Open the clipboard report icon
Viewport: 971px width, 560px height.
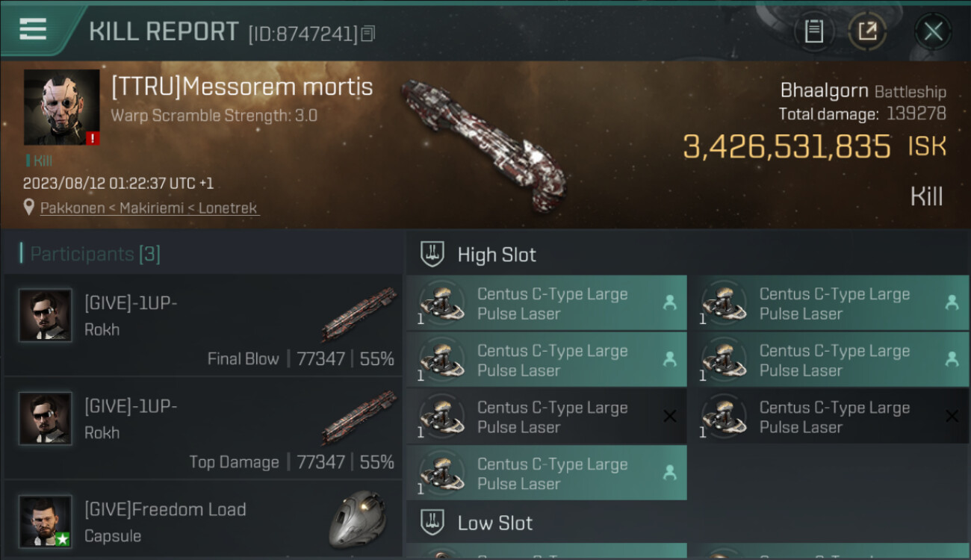coord(813,31)
